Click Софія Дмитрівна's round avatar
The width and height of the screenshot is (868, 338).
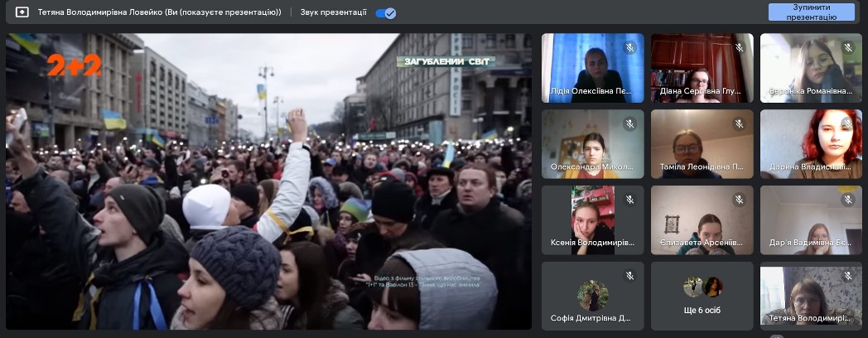(x=592, y=295)
